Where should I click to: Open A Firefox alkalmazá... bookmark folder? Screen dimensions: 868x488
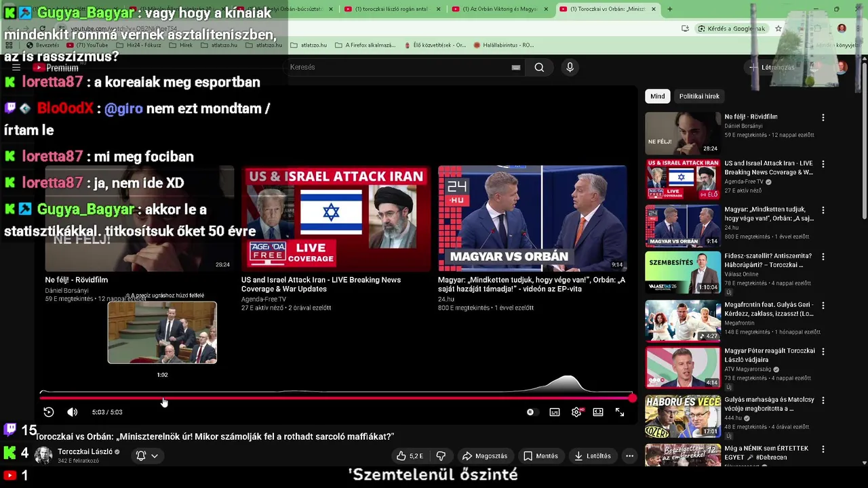[x=365, y=45]
